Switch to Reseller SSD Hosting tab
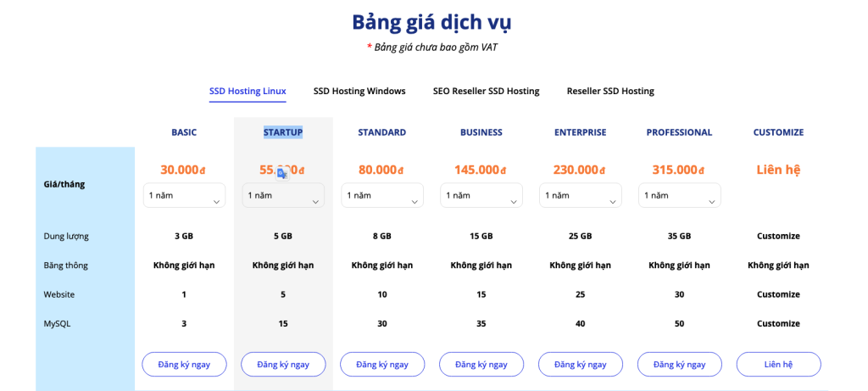868x391 pixels. (x=610, y=91)
